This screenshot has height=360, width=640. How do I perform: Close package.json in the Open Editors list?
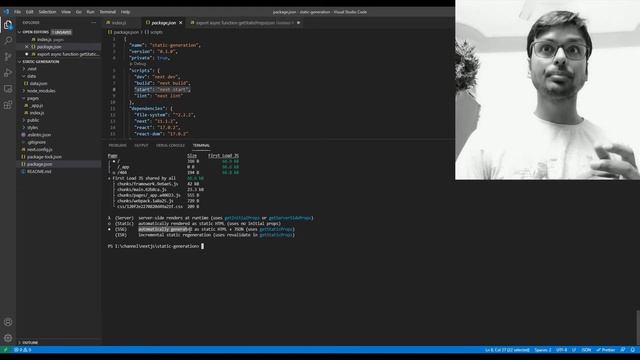coord(27,47)
